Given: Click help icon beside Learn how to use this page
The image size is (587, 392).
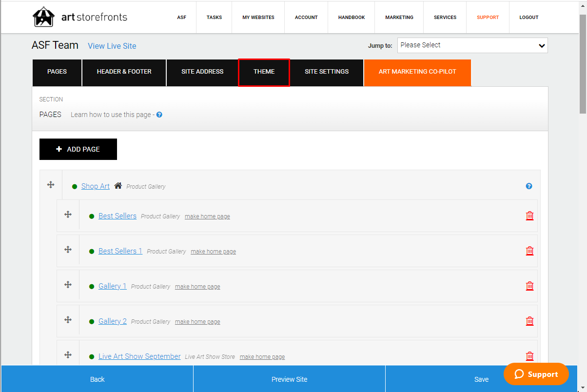Looking at the screenshot, I should (159, 115).
